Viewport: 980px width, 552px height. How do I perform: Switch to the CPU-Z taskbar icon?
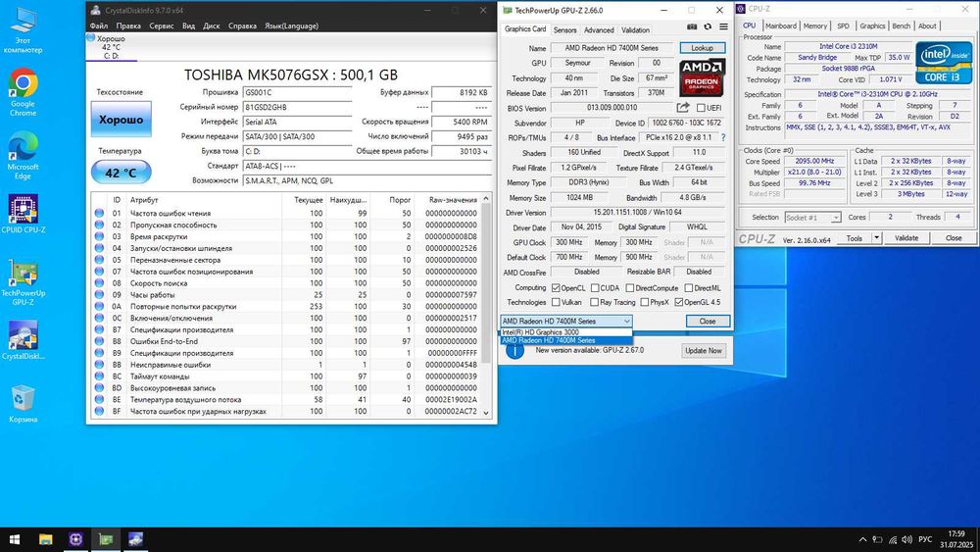coord(75,539)
